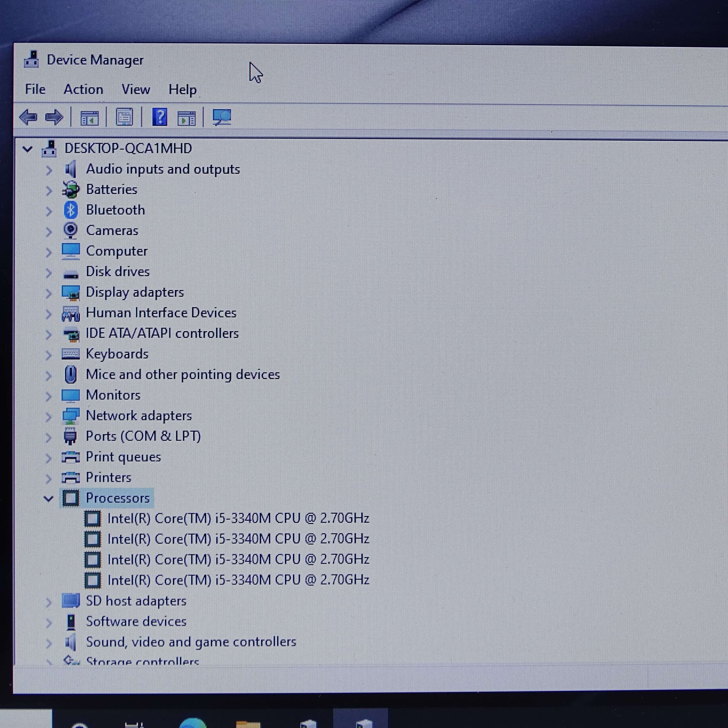Expand the Bluetooth category arrow
This screenshot has height=728, width=728.
pos(49,211)
